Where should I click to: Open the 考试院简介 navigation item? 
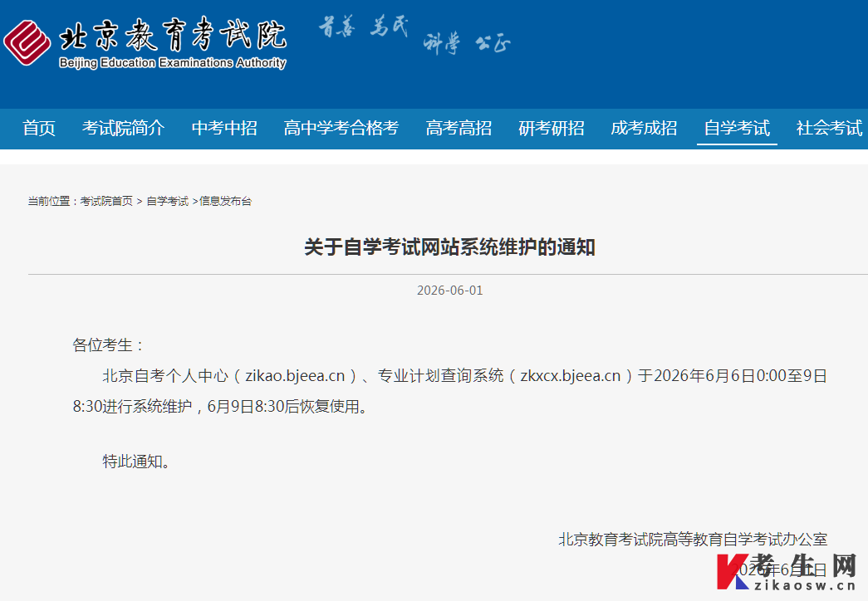click(124, 128)
